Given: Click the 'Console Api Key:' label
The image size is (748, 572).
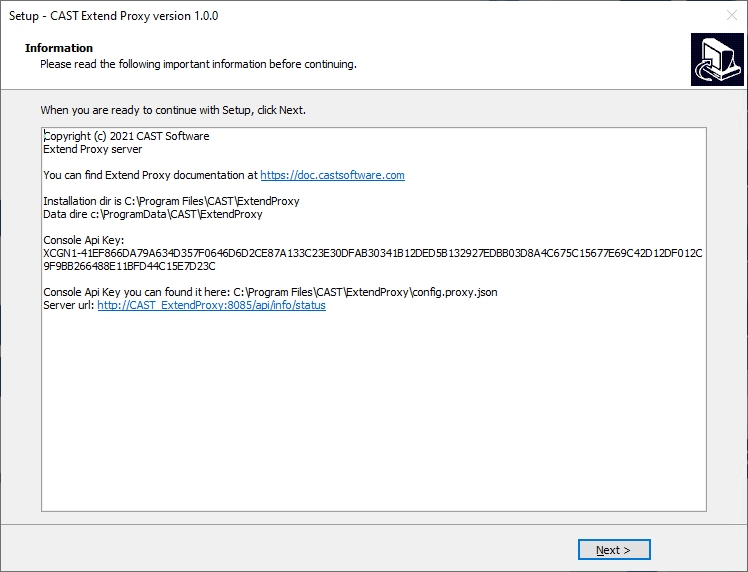Looking at the screenshot, I should (83, 240).
